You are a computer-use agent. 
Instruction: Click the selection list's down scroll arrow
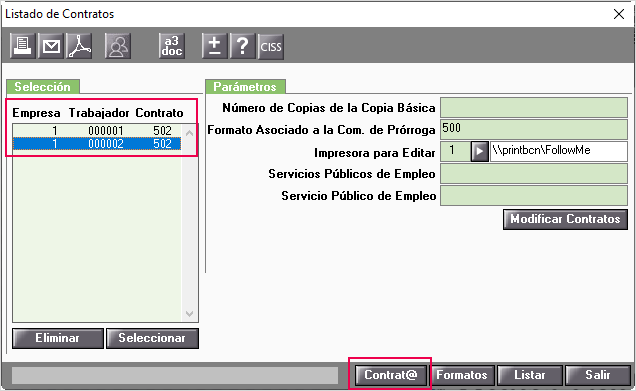189,314
